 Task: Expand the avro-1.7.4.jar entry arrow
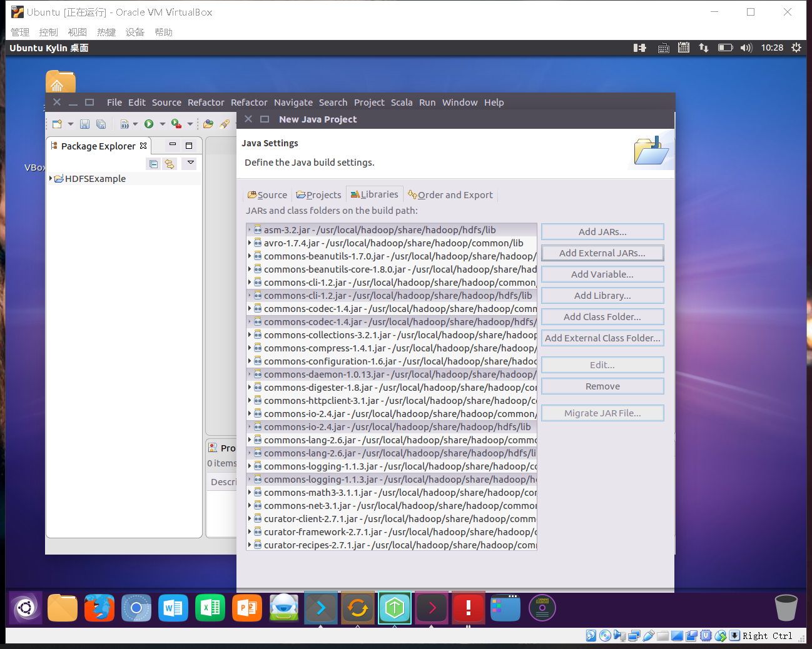(x=250, y=243)
